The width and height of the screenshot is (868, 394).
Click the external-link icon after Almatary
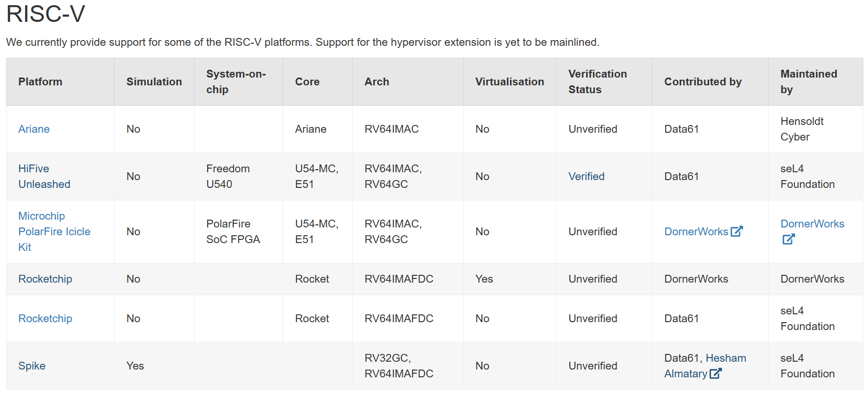(x=716, y=373)
